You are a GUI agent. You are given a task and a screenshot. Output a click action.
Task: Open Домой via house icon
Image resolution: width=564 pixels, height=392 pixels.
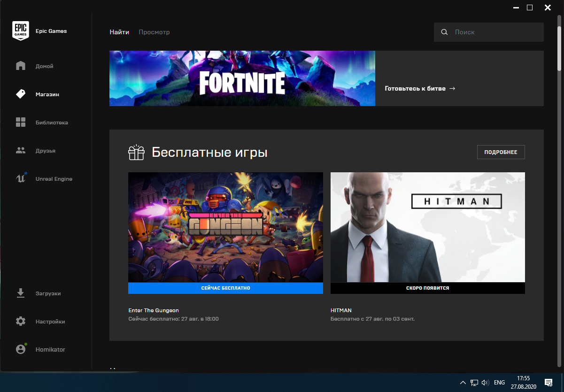click(21, 66)
